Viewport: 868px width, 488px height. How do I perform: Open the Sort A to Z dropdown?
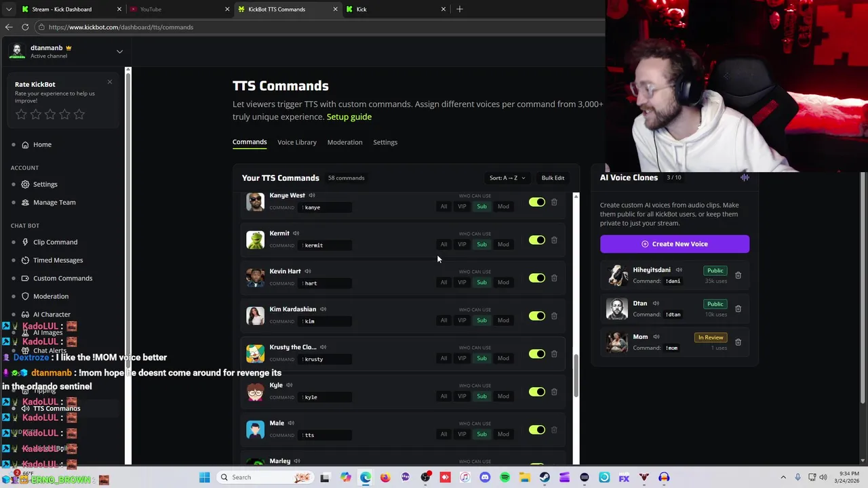click(507, 178)
